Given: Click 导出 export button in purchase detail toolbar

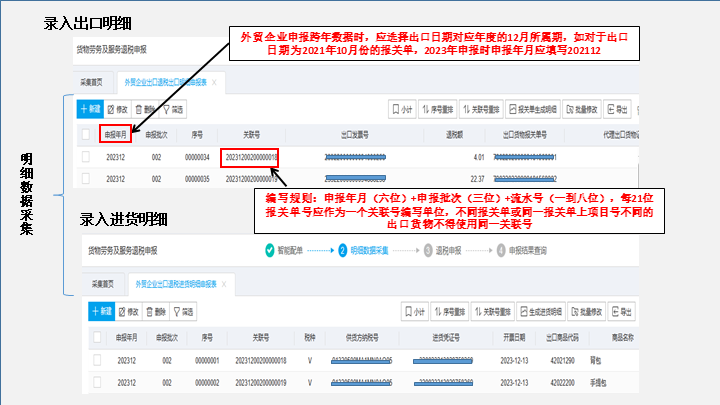Looking at the screenshot, I should (622, 312).
